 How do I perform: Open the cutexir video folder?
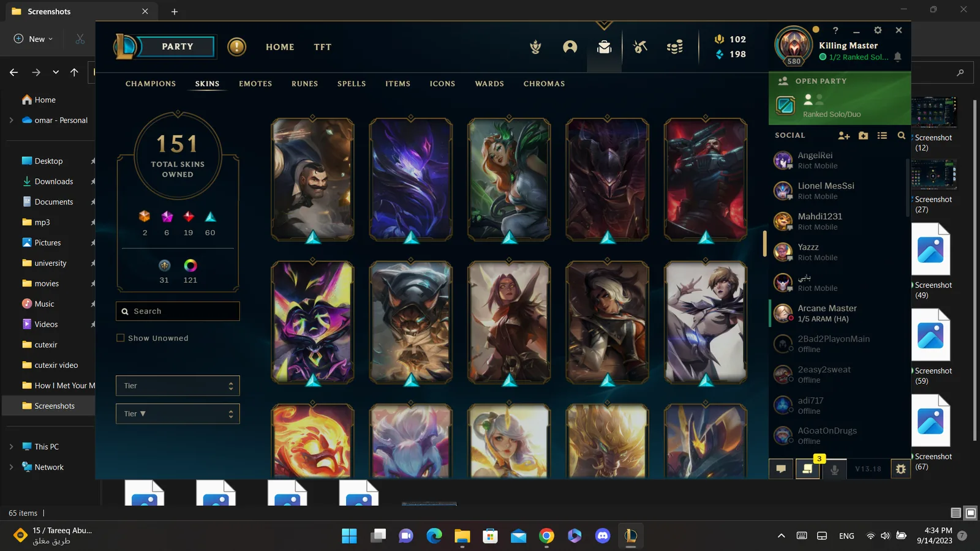coord(56,365)
